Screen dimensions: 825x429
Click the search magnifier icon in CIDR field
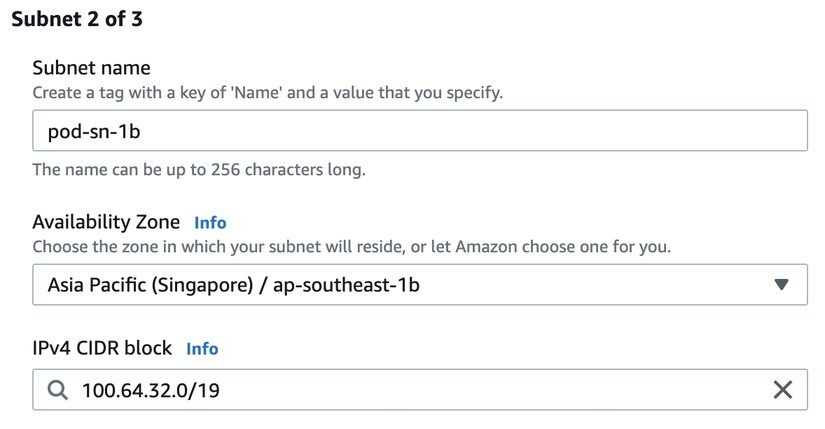click(58, 390)
